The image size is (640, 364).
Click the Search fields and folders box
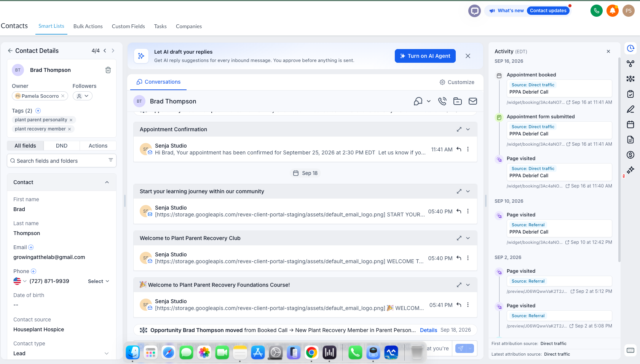pos(62,161)
